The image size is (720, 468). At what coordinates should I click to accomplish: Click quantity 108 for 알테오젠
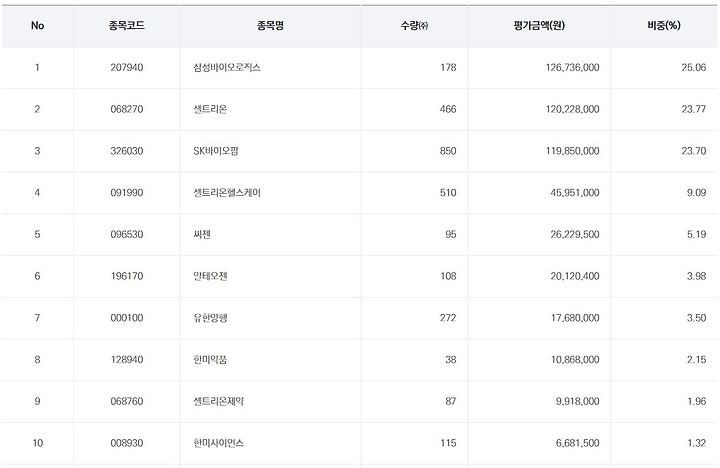[448, 276]
